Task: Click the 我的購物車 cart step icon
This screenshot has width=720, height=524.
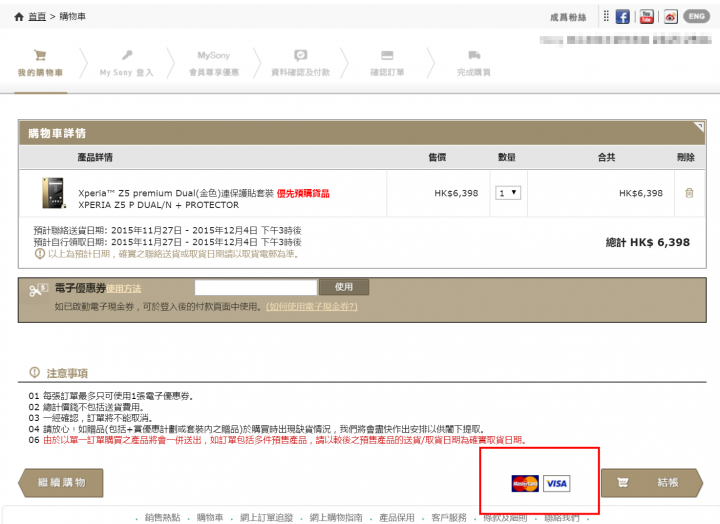Action: point(40,56)
